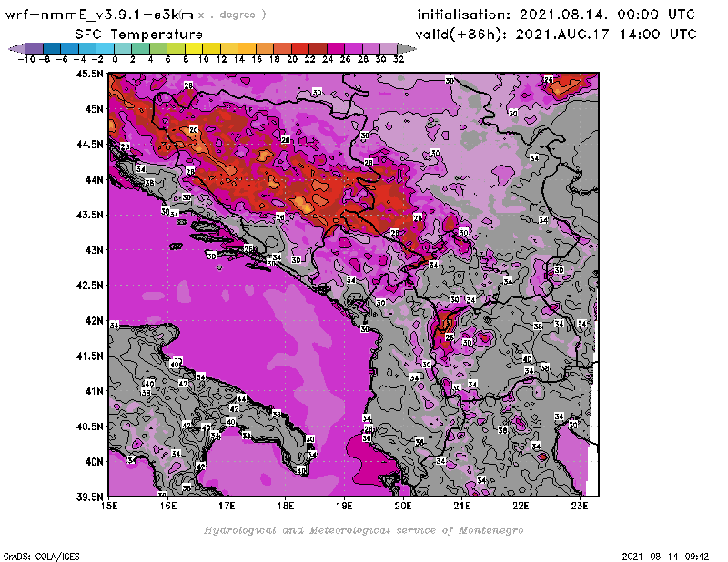Image resolution: width=728 pixels, height=562 pixels.
Task: Click the '39.5N' latitude axis label
Action: (90, 497)
